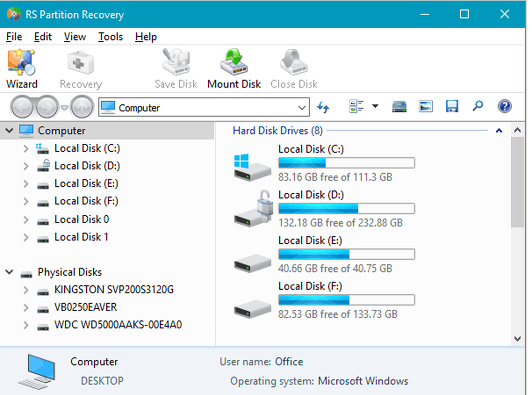Click the magnifier search icon
This screenshot has height=395, width=532.
tap(478, 106)
